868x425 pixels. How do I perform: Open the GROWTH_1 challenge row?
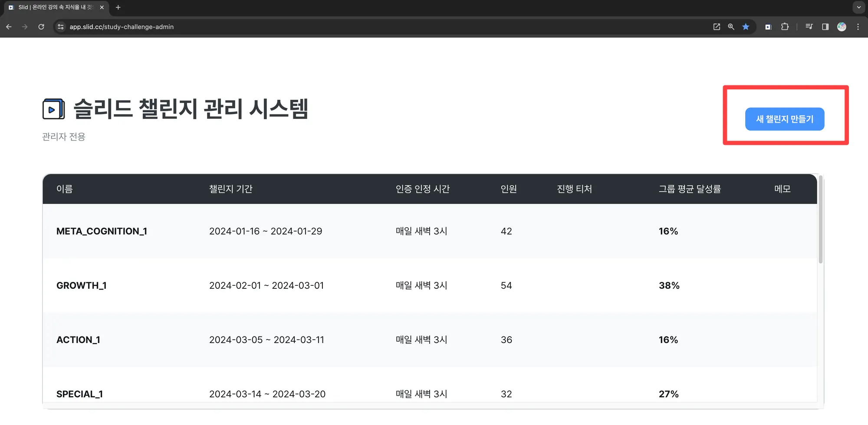point(82,285)
